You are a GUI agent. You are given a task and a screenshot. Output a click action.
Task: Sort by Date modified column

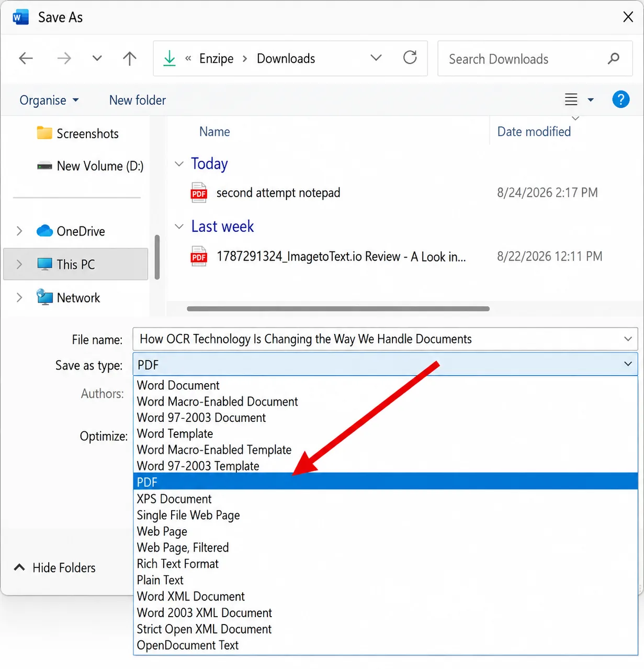point(534,131)
